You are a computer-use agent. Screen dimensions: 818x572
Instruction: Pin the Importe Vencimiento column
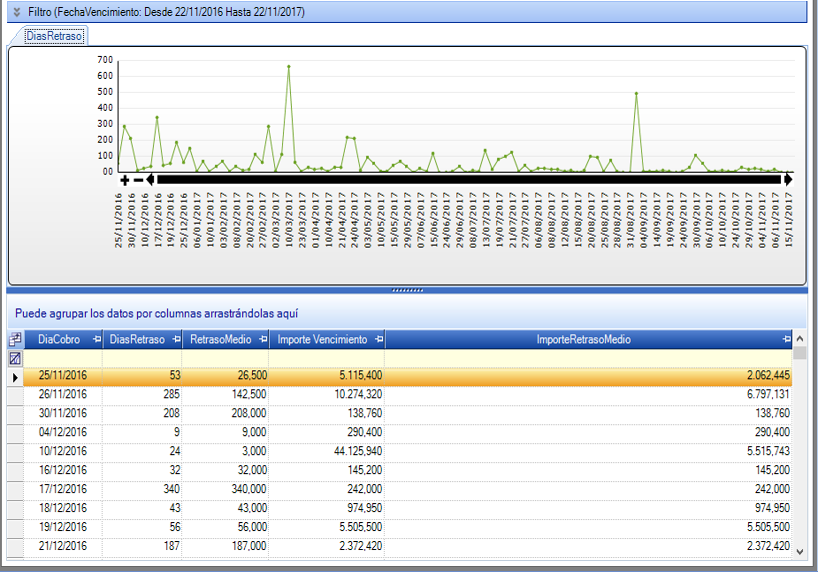[x=379, y=340]
